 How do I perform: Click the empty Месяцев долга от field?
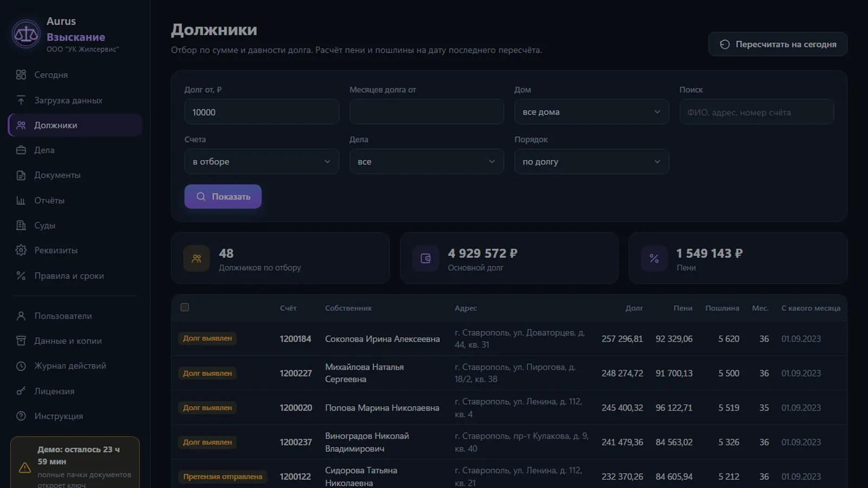click(426, 112)
